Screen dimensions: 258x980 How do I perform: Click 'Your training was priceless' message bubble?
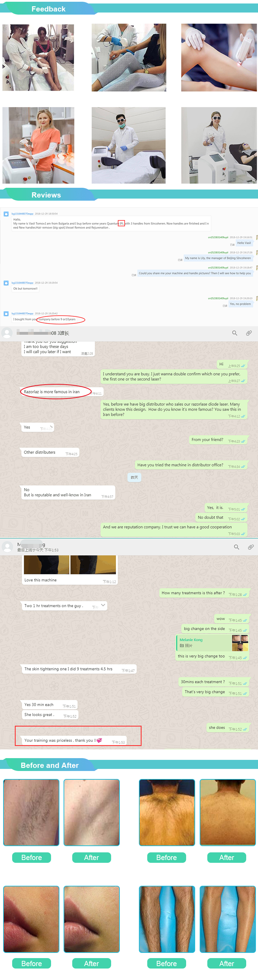point(74,740)
